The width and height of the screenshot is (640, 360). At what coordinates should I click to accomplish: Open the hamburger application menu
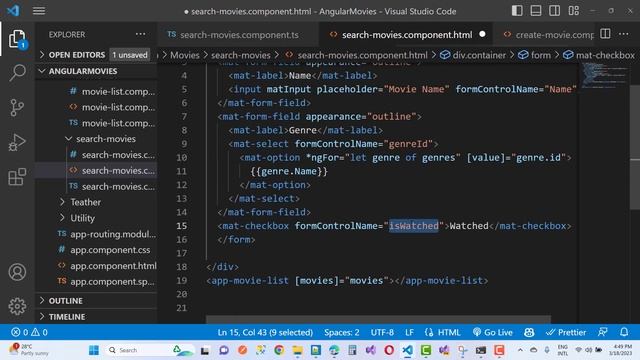(x=39, y=11)
